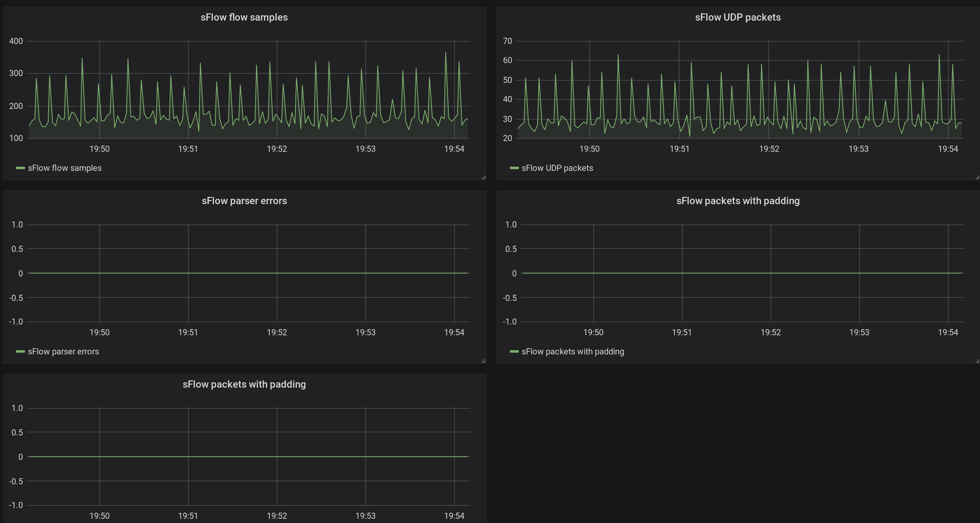Click the 70 y-axis label in sFlow UDP packets
Viewport: 980px width, 523px height.
pos(507,41)
